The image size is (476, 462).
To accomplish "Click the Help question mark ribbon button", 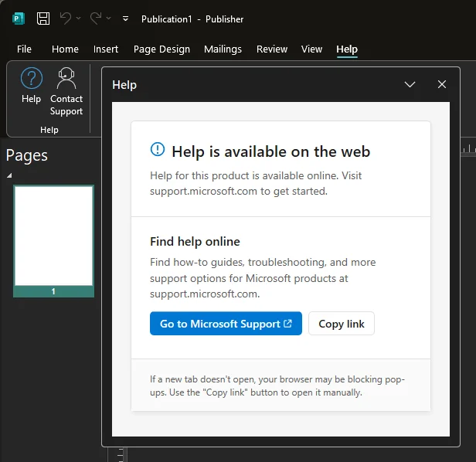I will click(x=31, y=86).
